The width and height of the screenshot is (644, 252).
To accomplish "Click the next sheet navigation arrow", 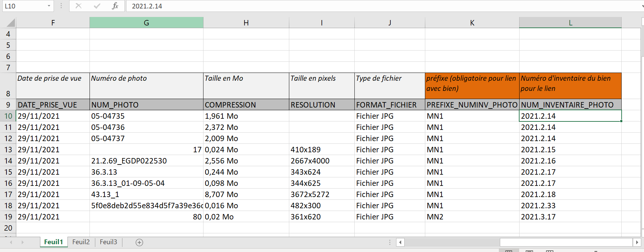I will click(23, 242).
